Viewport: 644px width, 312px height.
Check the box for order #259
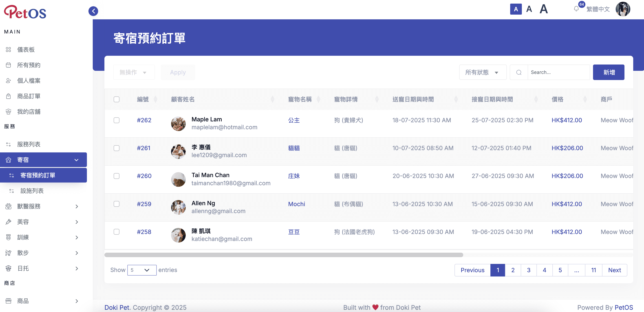(x=117, y=204)
